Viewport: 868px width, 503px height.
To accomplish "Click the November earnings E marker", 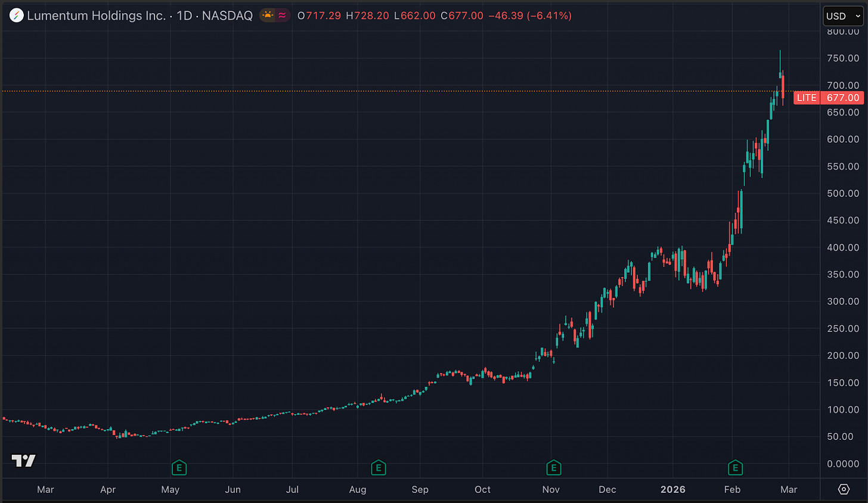I will pyautogui.click(x=554, y=468).
